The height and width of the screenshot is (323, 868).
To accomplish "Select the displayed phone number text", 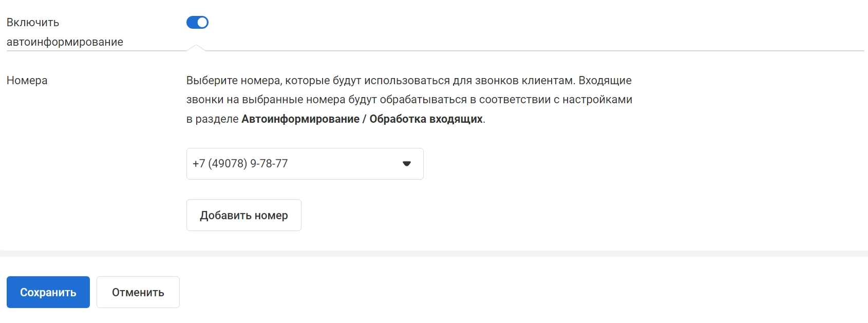I will click(240, 164).
